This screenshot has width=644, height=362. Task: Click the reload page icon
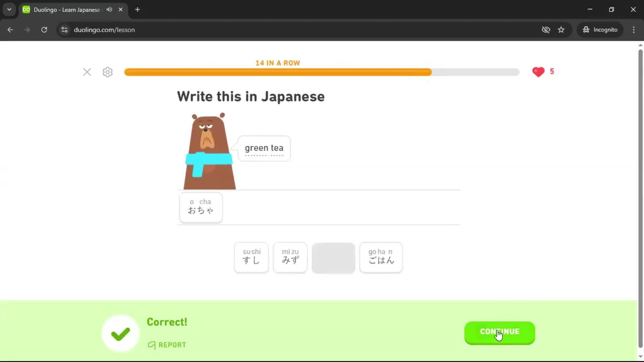point(44,30)
